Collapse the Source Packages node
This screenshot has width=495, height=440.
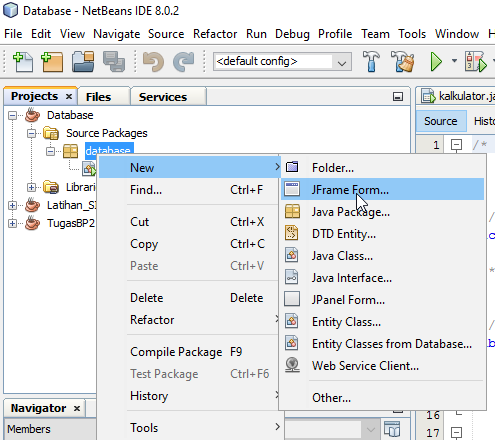coord(31,134)
